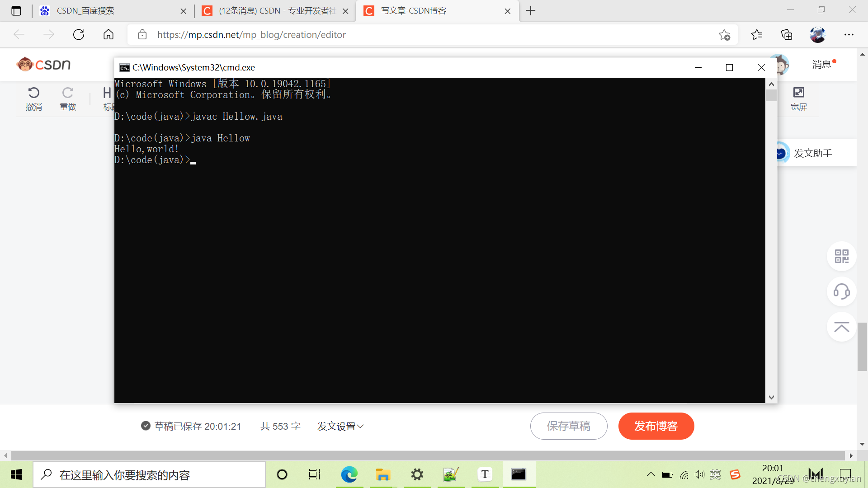Screen dimensions: 868x488
Task: Click the back-to-top arrow icon
Action: click(841, 327)
